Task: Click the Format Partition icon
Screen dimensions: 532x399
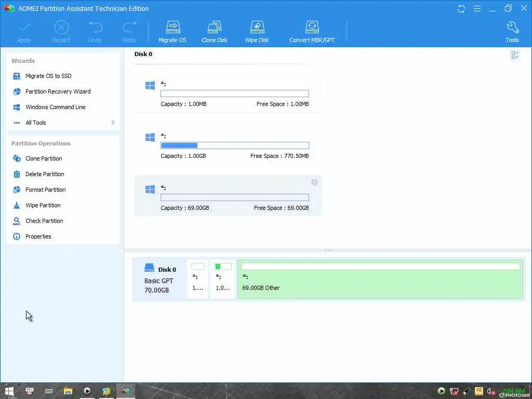Action: [x=17, y=190]
